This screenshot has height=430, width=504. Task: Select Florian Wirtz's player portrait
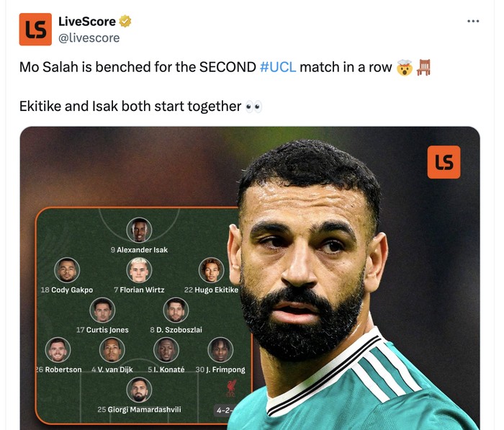[139, 270]
